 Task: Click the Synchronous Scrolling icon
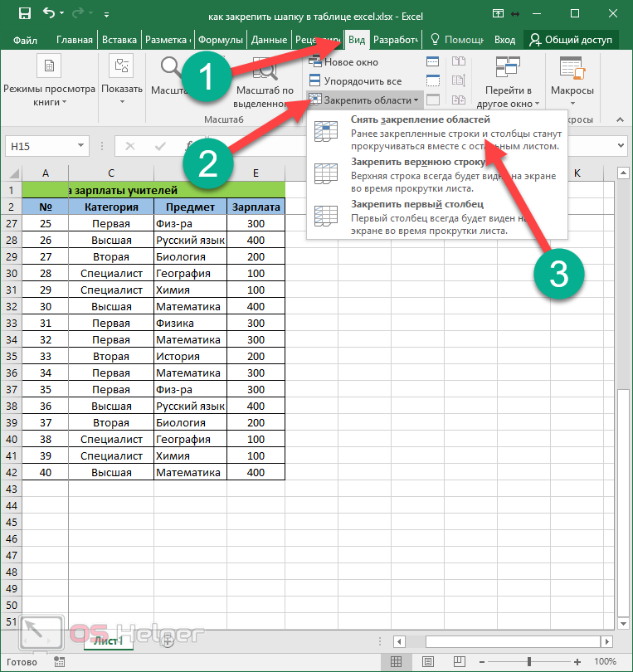pos(459,81)
